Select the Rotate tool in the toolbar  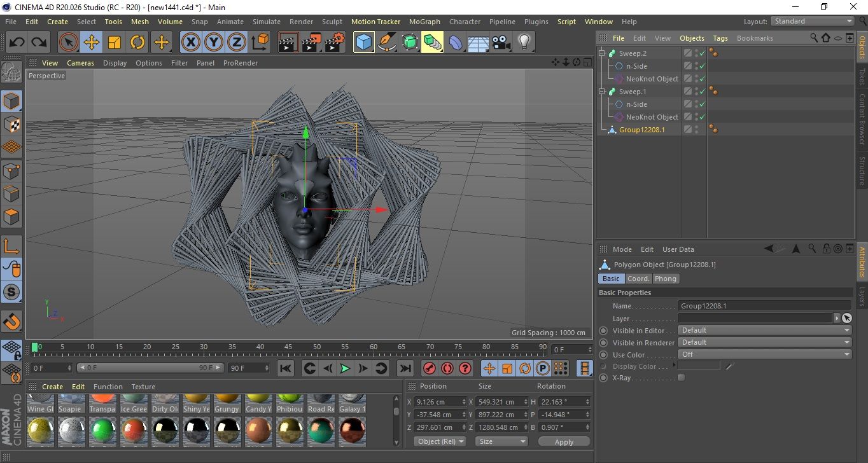137,43
